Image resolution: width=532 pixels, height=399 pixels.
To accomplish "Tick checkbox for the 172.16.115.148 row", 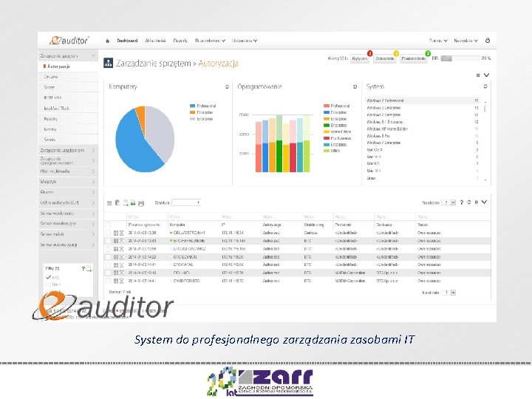I will click(108, 241).
